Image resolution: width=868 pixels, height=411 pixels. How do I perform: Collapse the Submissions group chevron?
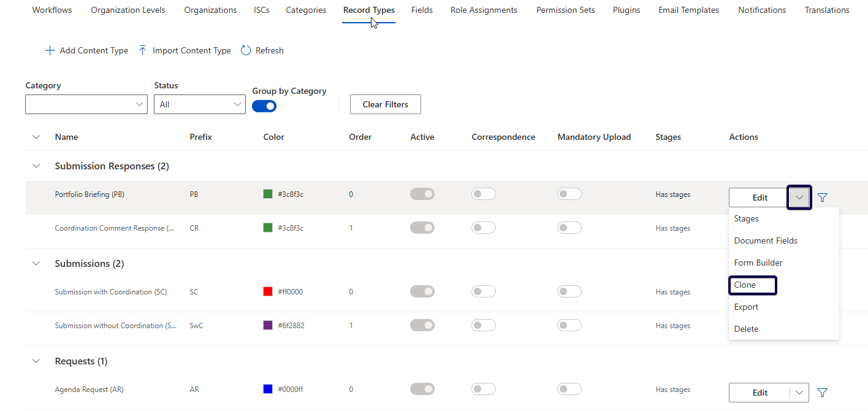click(36, 264)
